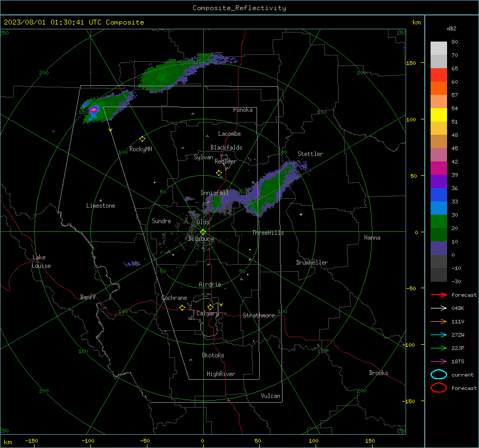Click the 04DK legend label
Image resolution: width=479 pixels, height=448 pixels.
[458, 308]
